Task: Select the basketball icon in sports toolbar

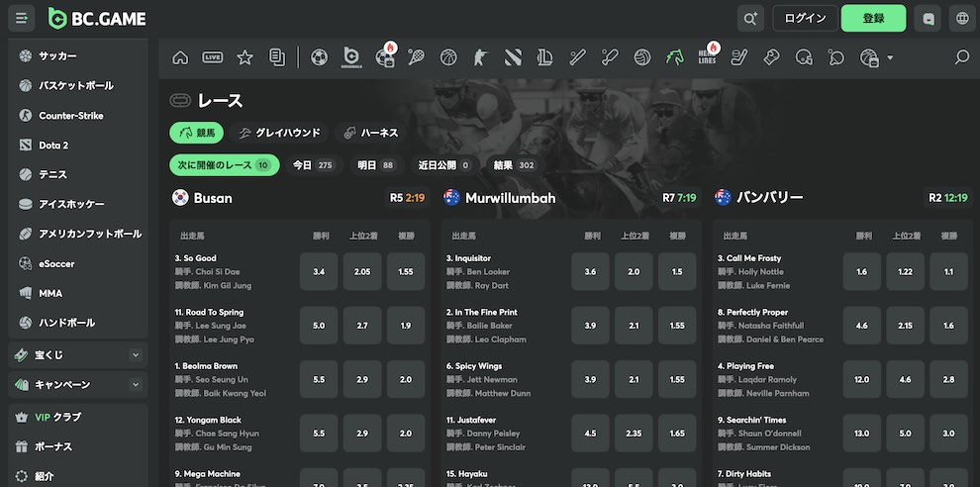Action: pos(448,57)
